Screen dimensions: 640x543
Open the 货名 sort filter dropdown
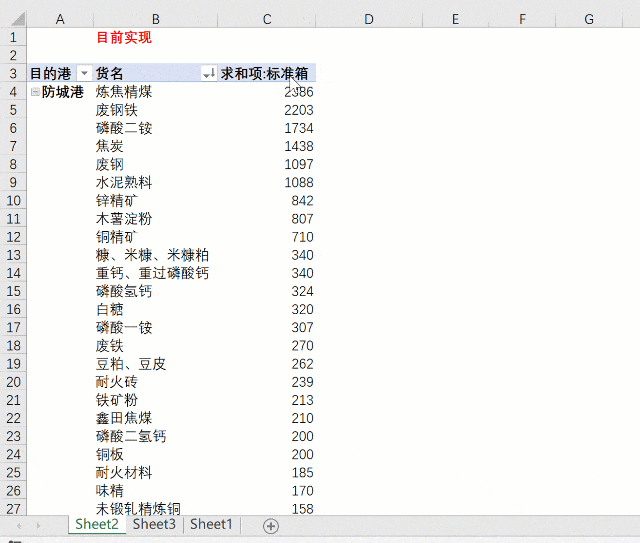[208, 74]
